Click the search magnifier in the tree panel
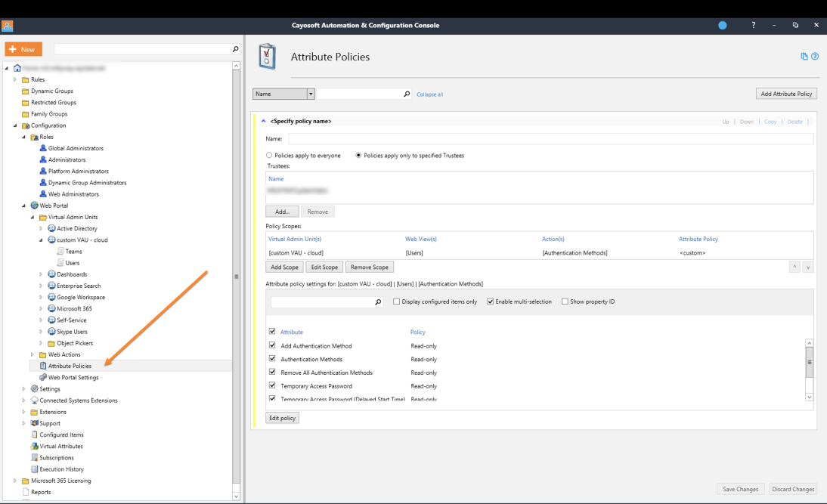827x504 pixels. tap(235, 49)
